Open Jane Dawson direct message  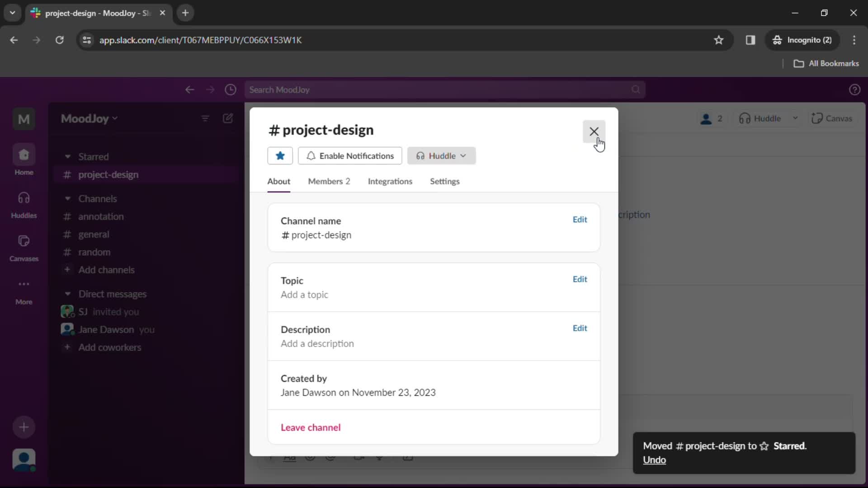coord(146,329)
